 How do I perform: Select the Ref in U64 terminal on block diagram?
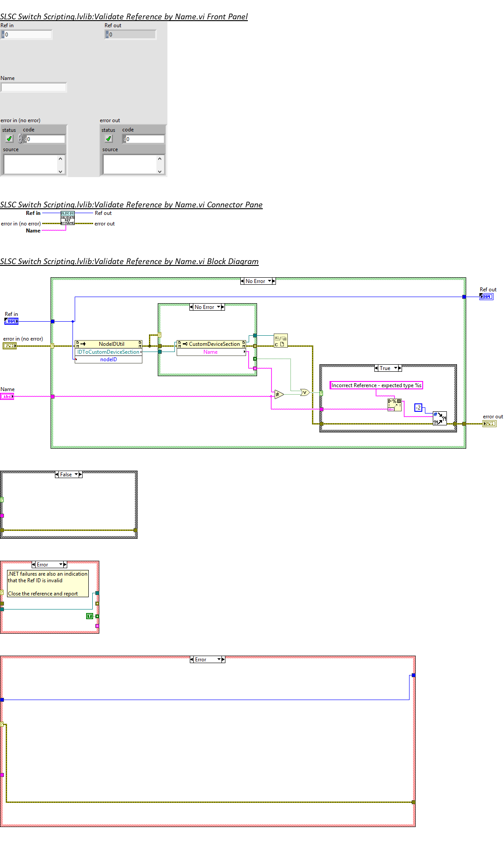click(11, 321)
